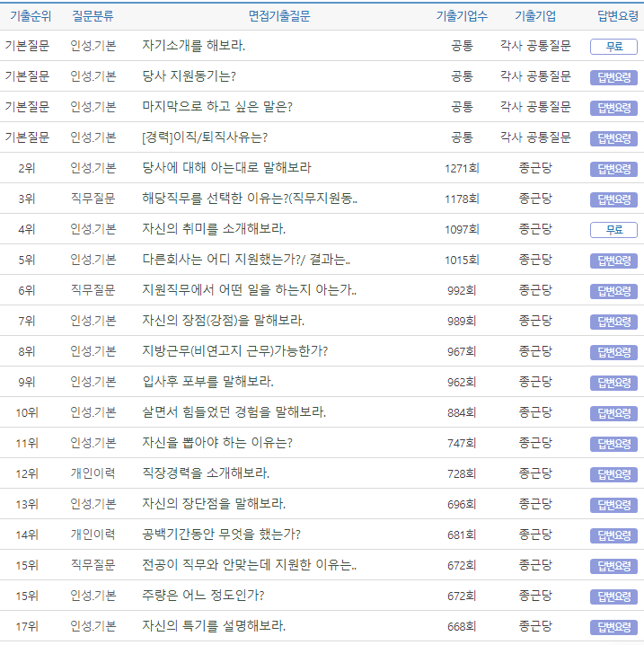
Task: Open the question 마지막으로 하고 싶은 말은?
Action: (217, 107)
